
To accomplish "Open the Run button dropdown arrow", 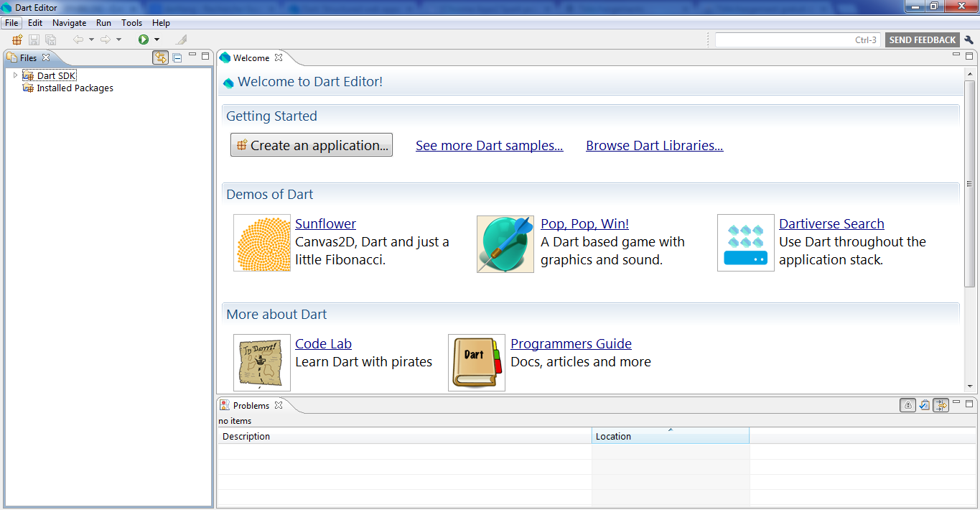I will (x=157, y=40).
